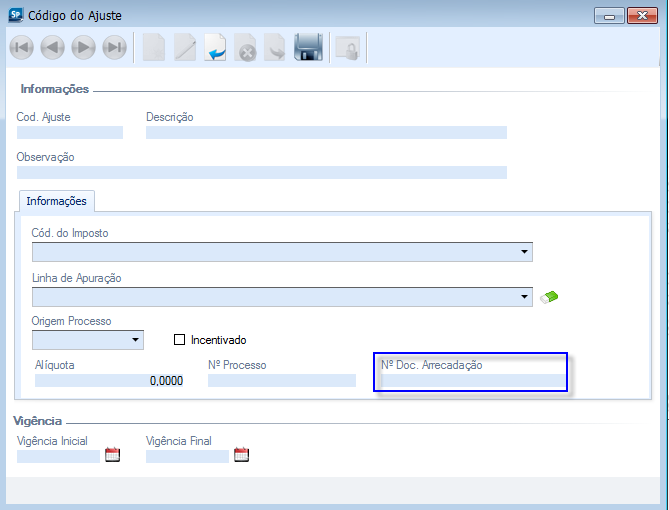Save with the floppy disk icon

307,48
